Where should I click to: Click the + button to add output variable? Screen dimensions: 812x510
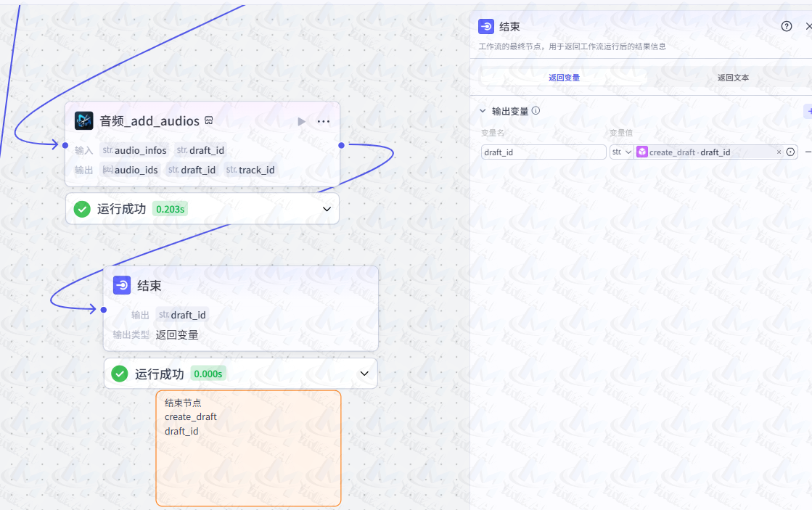click(809, 111)
